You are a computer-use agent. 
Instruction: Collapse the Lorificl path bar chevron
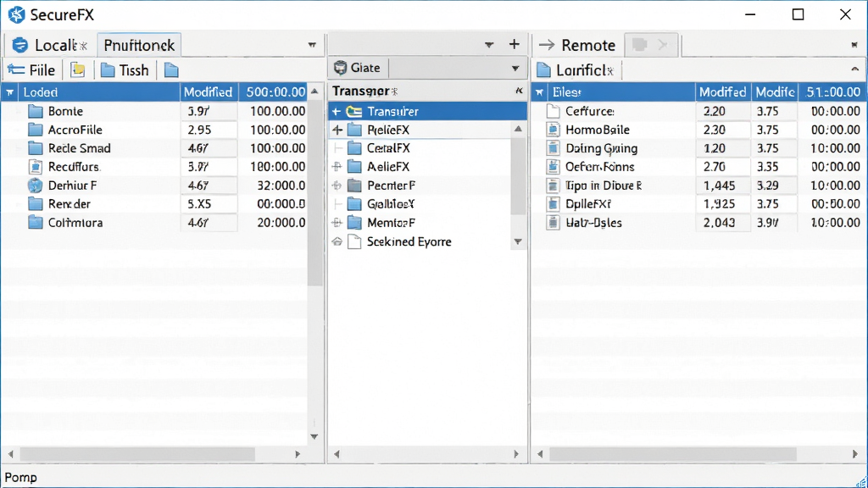(854, 69)
